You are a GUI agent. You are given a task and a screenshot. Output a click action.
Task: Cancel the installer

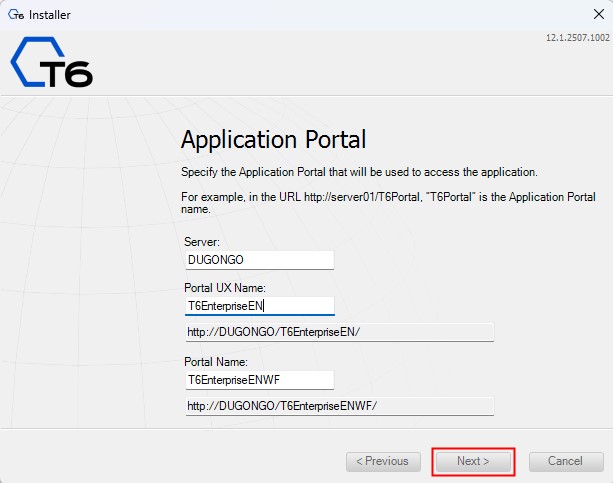566,461
